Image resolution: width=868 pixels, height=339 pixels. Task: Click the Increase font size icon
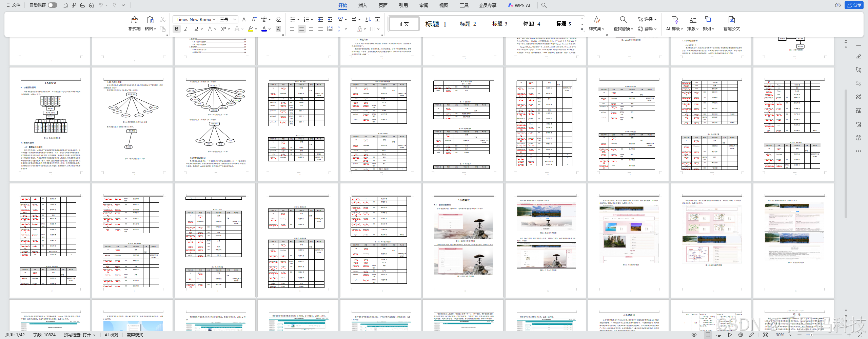244,19
